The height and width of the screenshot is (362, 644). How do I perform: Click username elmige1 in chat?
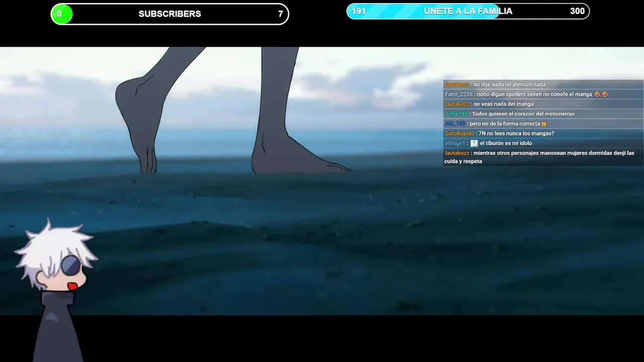tap(455, 143)
